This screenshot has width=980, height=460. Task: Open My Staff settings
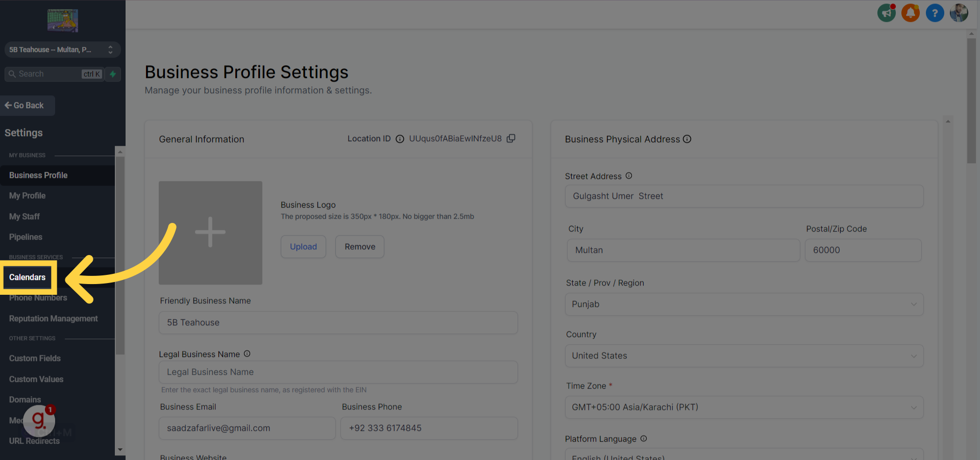click(x=24, y=217)
